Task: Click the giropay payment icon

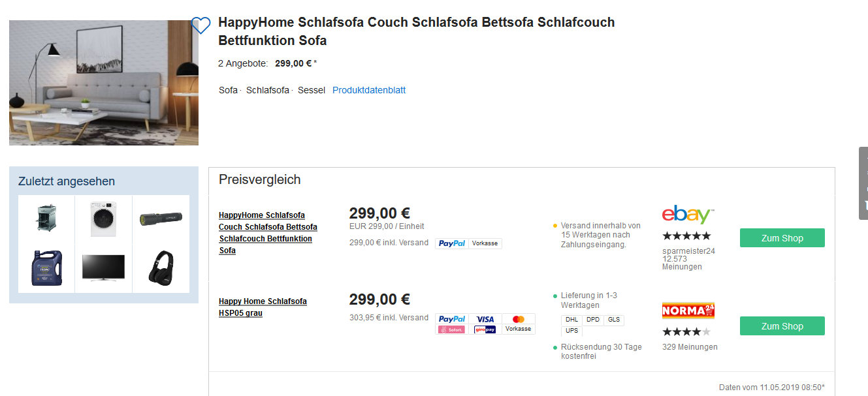Action: pos(485,329)
